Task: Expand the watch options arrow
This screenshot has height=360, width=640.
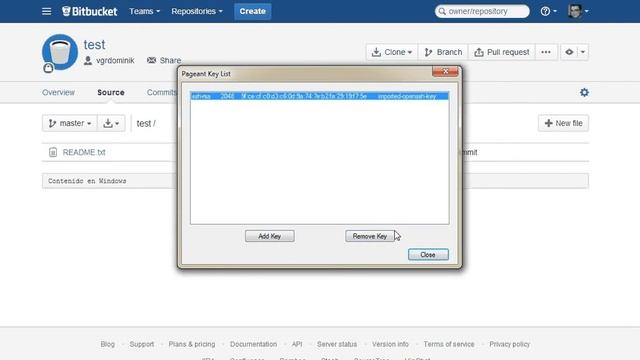Action: 583,52
